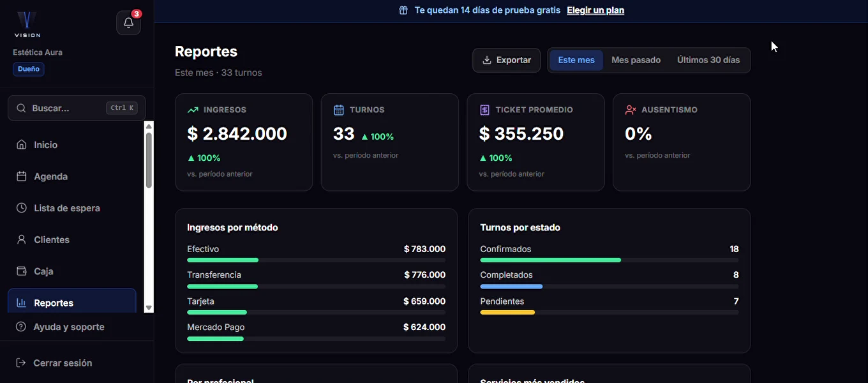Click the $ 659.000 Tarjeta amount
868x383 pixels.
tap(425, 301)
